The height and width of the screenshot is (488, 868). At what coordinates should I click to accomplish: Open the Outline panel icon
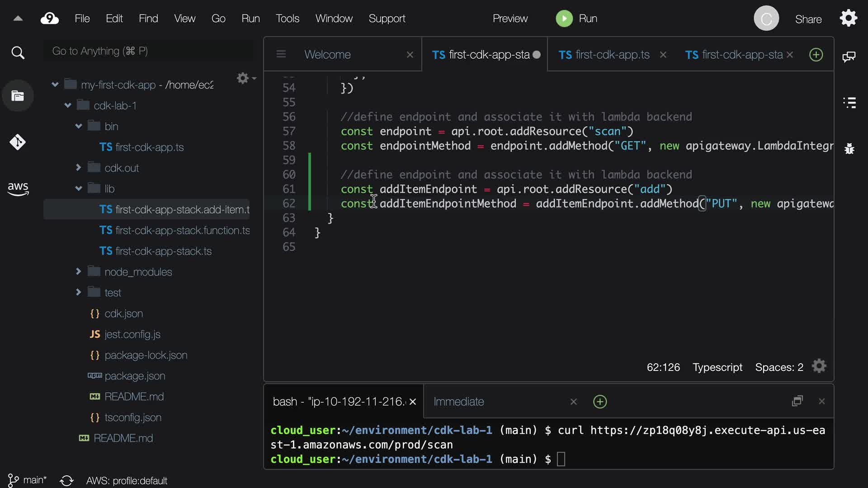(849, 103)
